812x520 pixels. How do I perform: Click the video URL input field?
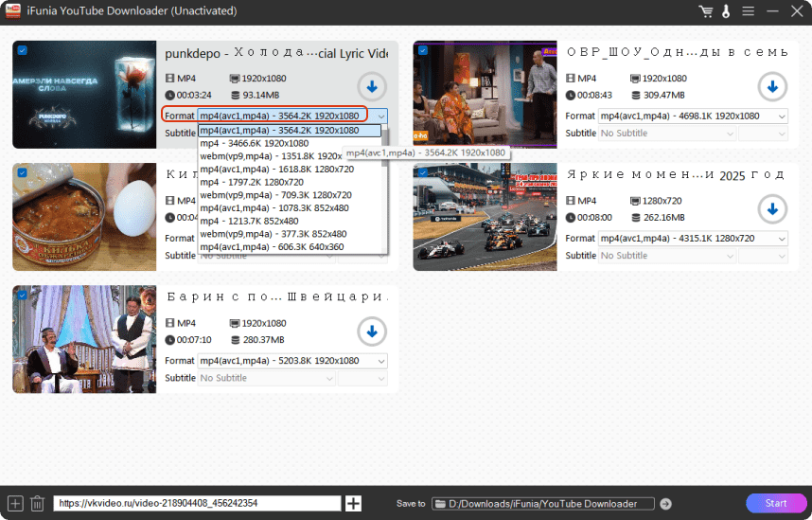tap(196, 504)
